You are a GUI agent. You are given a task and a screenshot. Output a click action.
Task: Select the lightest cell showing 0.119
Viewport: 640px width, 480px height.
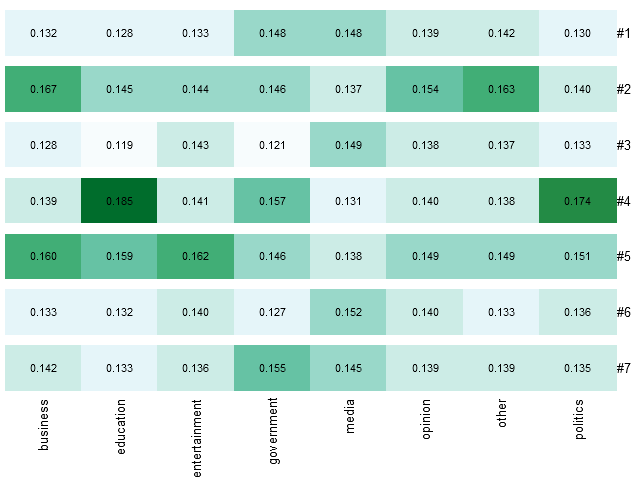coord(120,145)
